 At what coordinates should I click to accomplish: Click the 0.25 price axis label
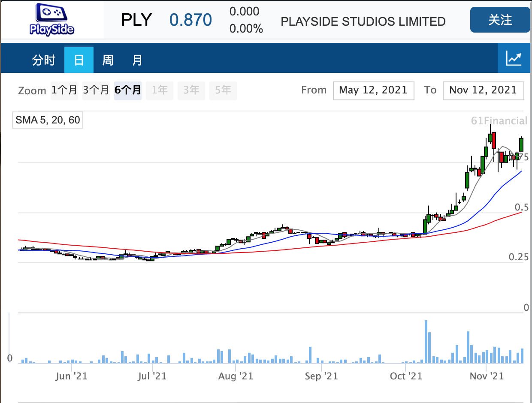tap(518, 257)
